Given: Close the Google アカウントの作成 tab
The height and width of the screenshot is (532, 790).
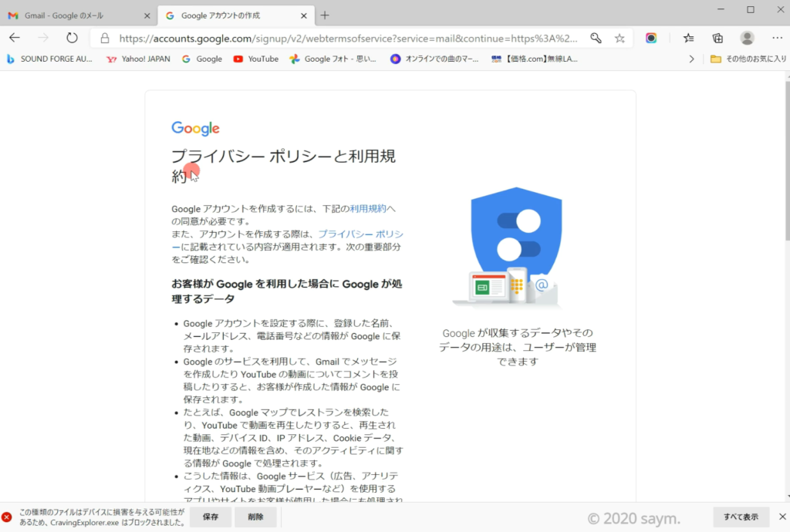Looking at the screenshot, I should [302, 15].
